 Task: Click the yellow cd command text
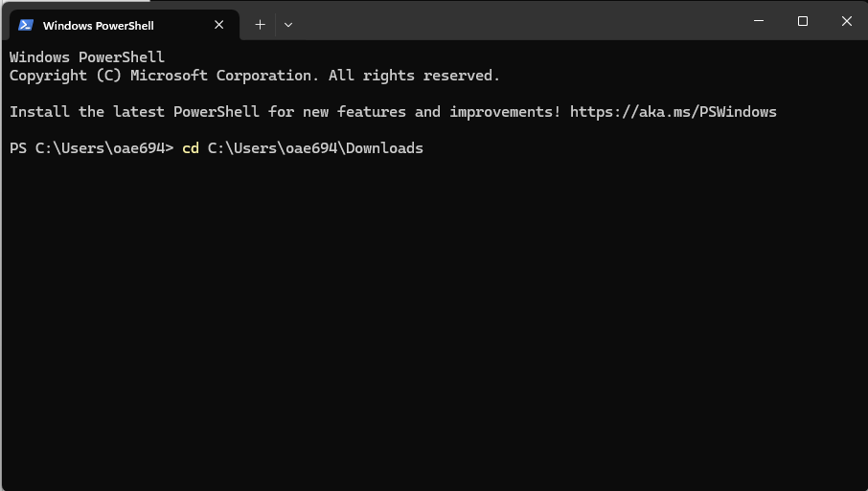click(x=190, y=148)
